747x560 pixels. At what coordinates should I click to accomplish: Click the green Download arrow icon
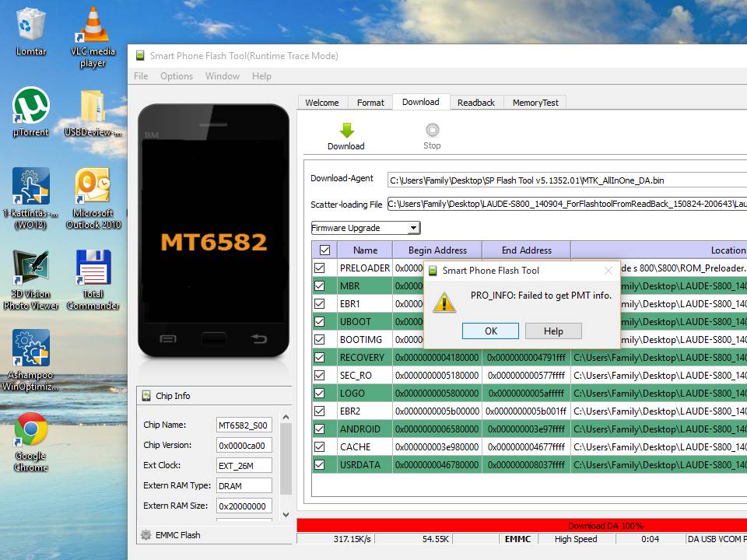pyautogui.click(x=347, y=130)
